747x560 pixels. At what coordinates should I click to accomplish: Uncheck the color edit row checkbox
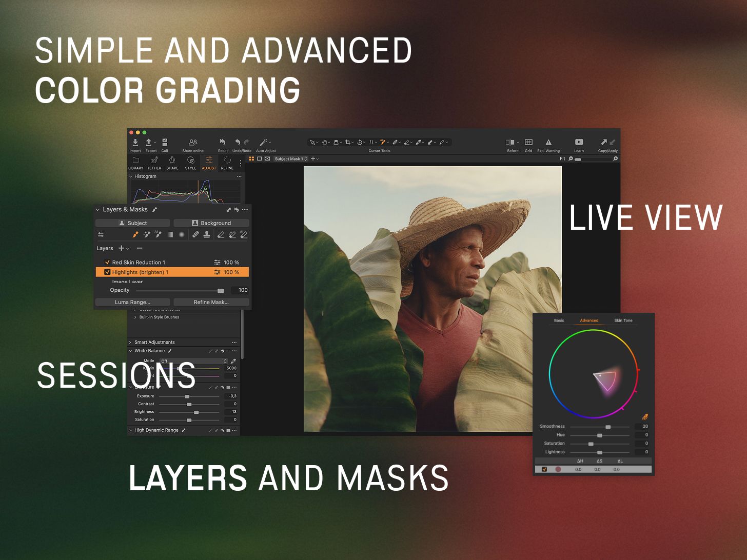click(x=544, y=469)
